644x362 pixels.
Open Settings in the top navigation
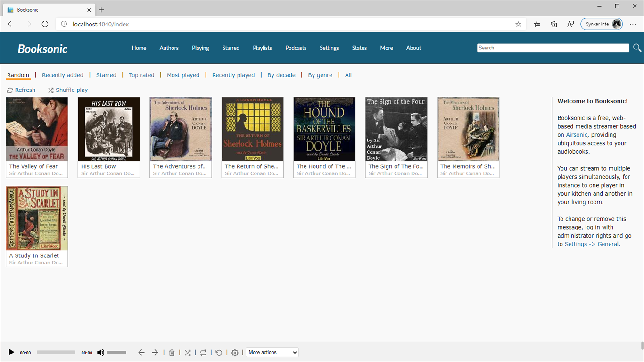tap(329, 48)
